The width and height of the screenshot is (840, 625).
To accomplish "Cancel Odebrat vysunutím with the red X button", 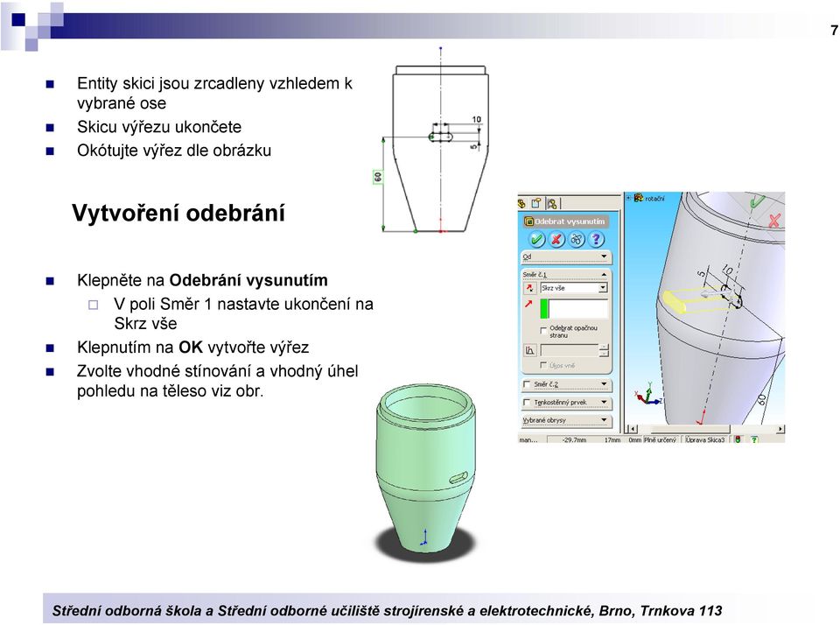I will (556, 239).
